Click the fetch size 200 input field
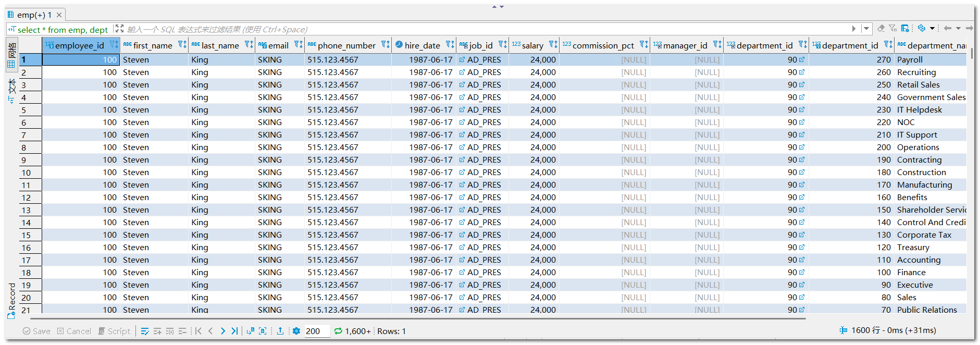The height and width of the screenshot is (345, 980). [x=317, y=331]
